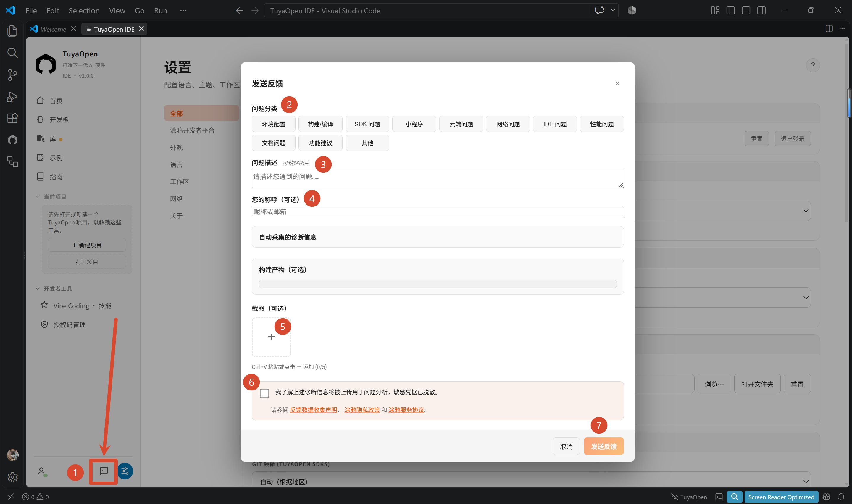Close the 发送反馈 dialog with X

click(x=617, y=83)
